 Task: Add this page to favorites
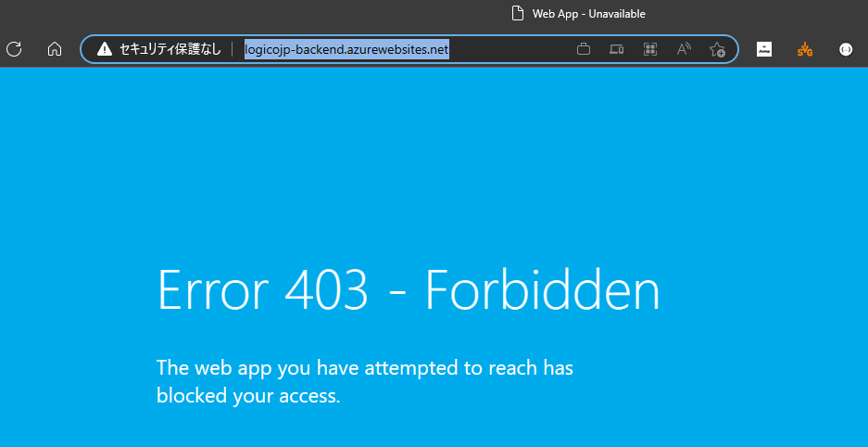click(717, 49)
